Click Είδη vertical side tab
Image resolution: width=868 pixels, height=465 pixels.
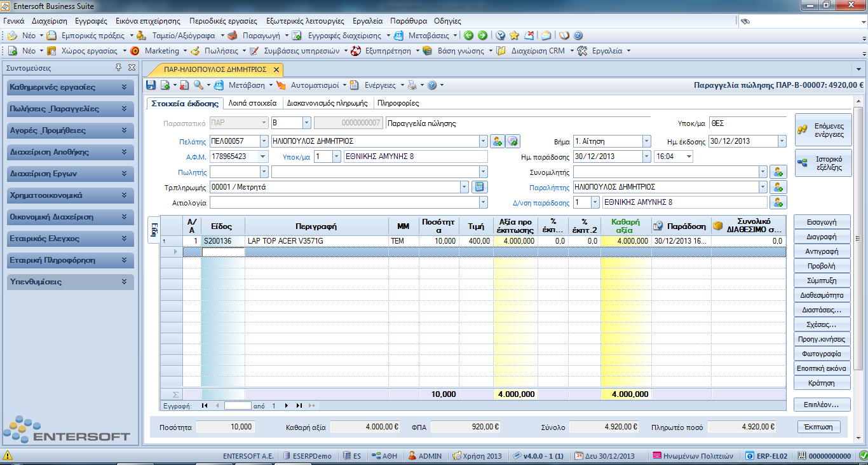point(153,230)
